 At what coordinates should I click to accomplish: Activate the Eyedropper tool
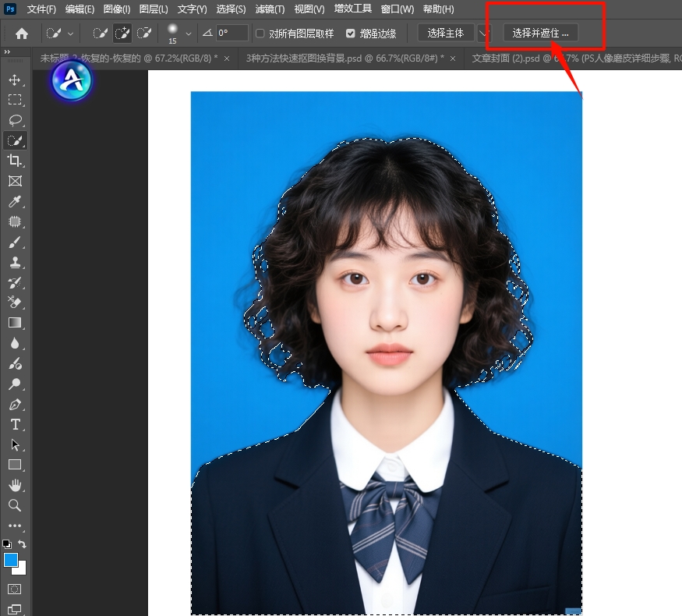15,201
